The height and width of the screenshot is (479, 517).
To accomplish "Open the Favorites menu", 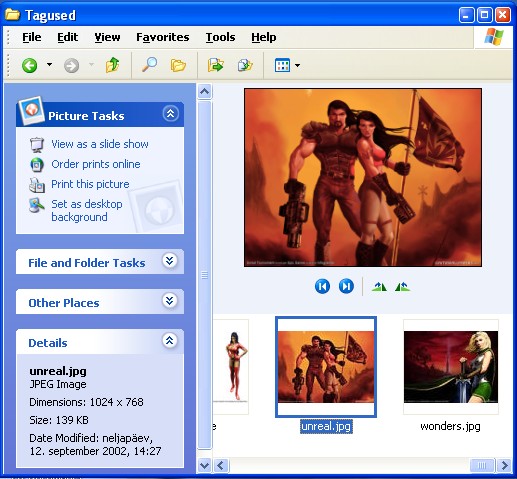I will pos(163,37).
